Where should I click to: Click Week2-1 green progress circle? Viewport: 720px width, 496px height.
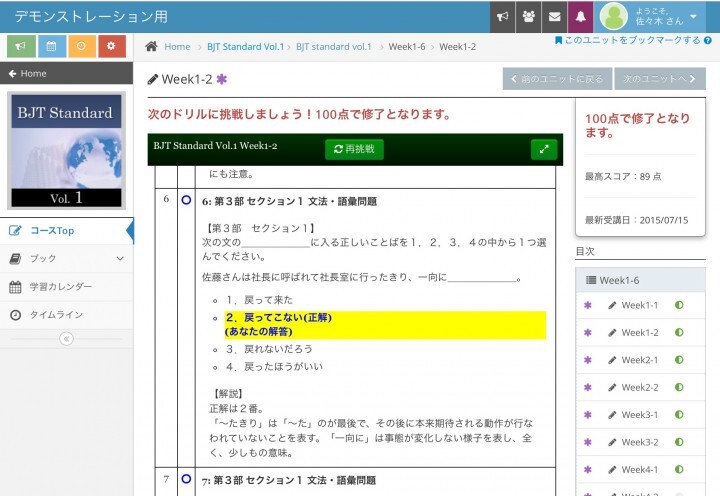(679, 360)
